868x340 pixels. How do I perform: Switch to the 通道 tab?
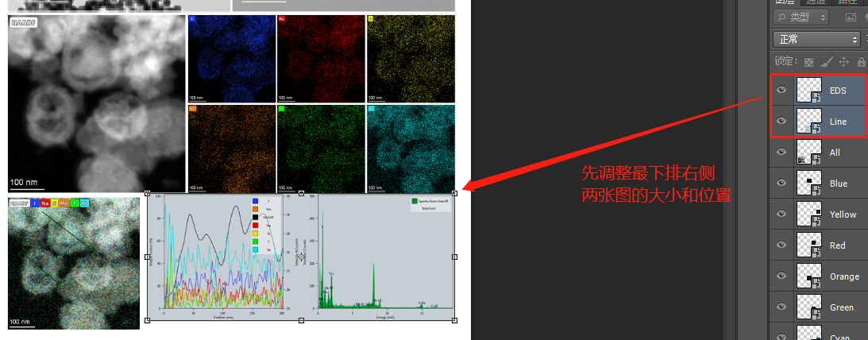[816, 2]
